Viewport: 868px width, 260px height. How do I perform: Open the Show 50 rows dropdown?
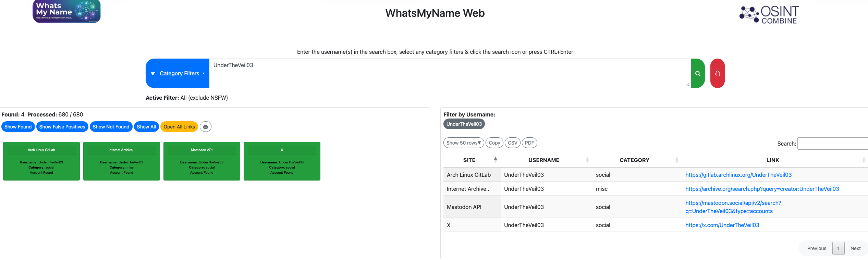[x=464, y=143]
